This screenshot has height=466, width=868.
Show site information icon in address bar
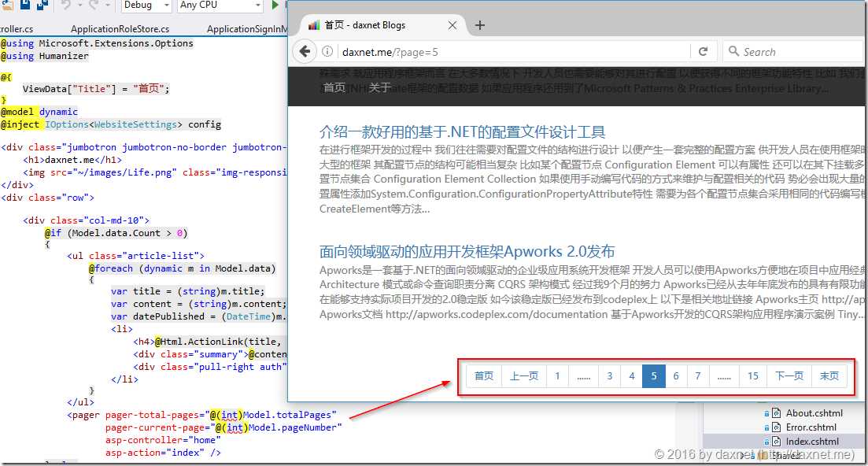(327, 51)
